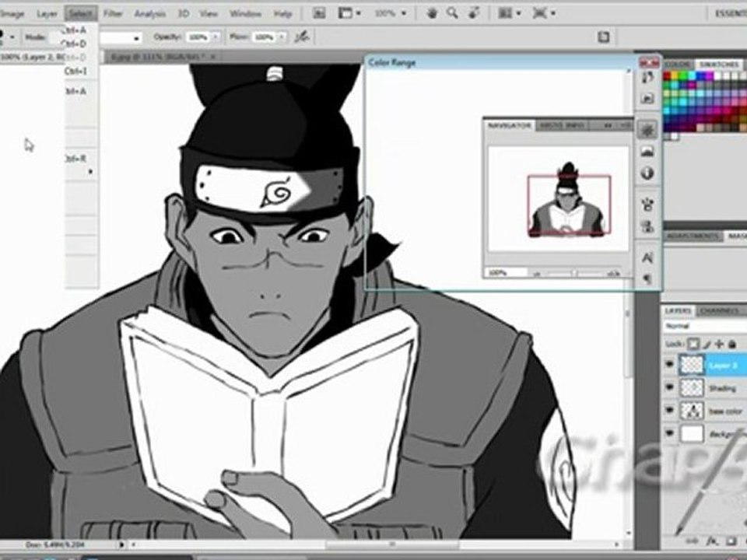Click the Navigator zoom-in mountain icon
Image resolution: width=747 pixels, height=560 pixels.
click(614, 273)
